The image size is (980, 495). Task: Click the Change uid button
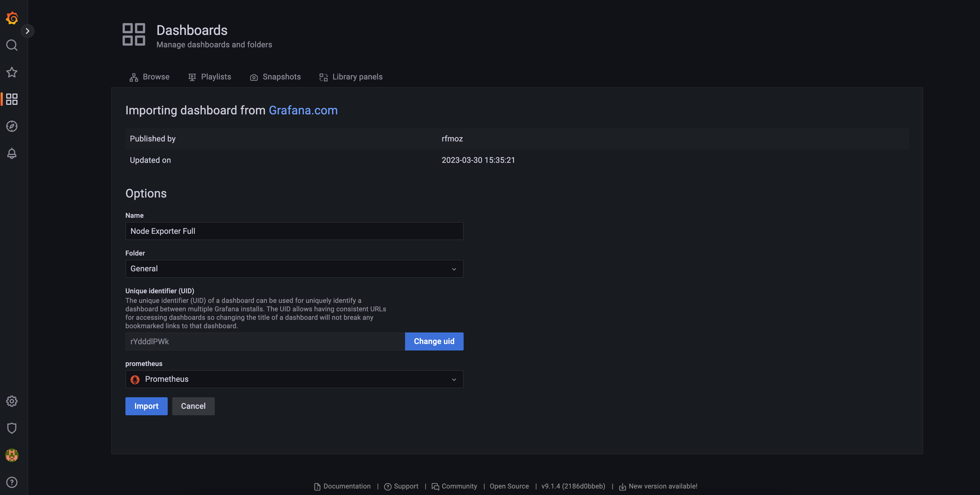pos(434,341)
